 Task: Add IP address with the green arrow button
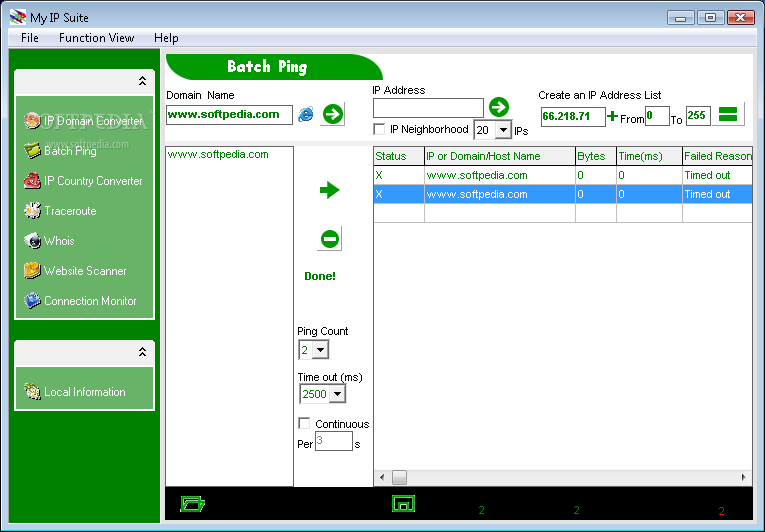(499, 107)
